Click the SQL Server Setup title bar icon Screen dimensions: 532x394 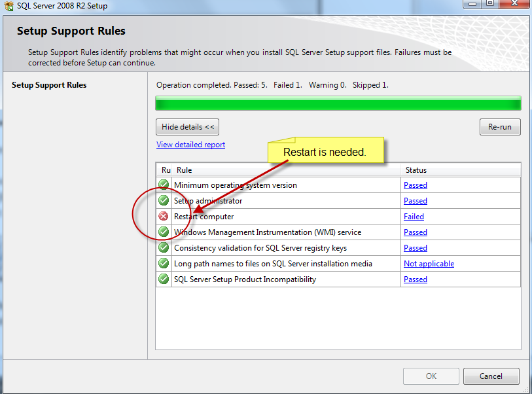pos(9,6)
